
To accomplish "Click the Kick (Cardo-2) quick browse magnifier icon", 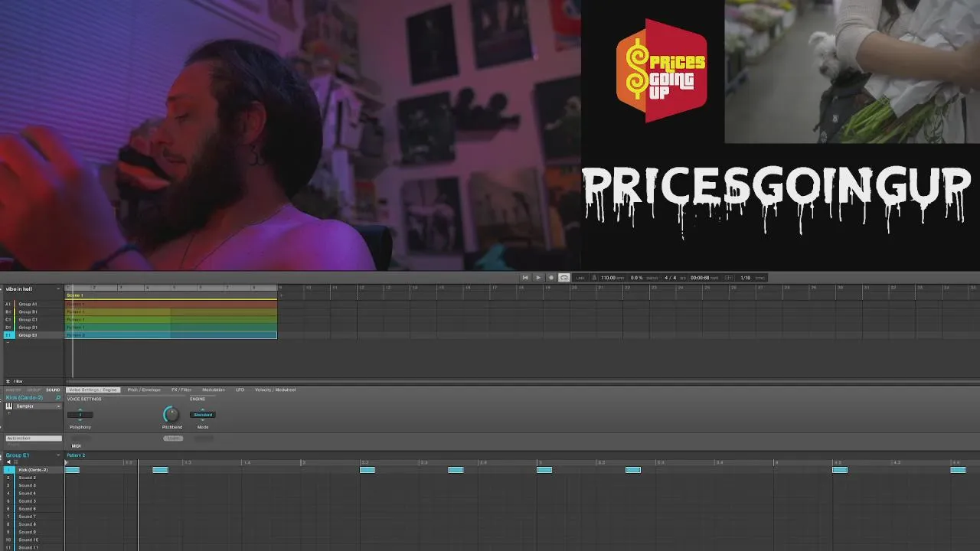I will point(58,398).
